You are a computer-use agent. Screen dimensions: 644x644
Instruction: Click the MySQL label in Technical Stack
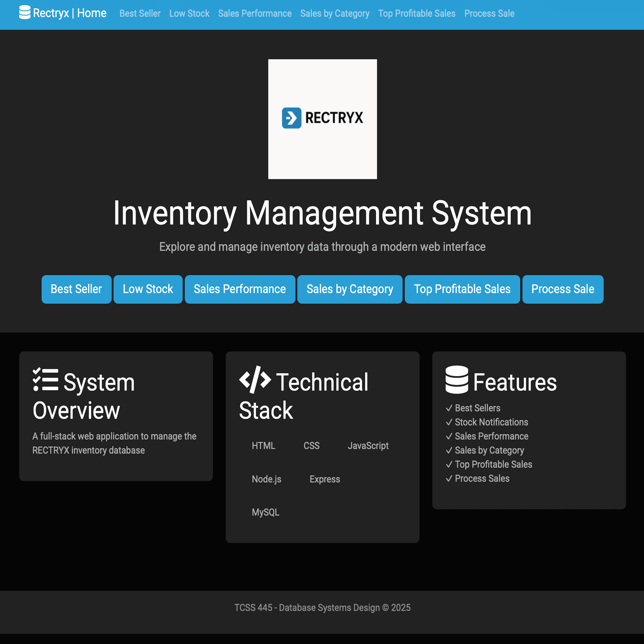(265, 512)
